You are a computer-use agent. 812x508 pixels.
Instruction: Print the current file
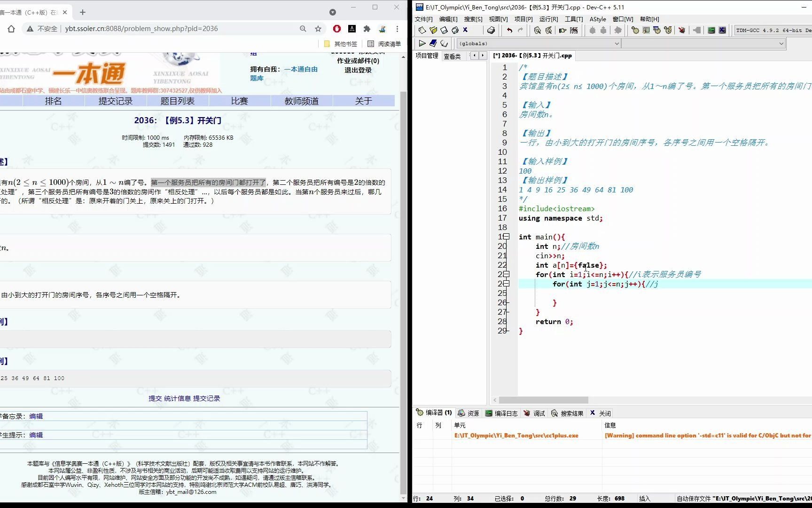[492, 30]
